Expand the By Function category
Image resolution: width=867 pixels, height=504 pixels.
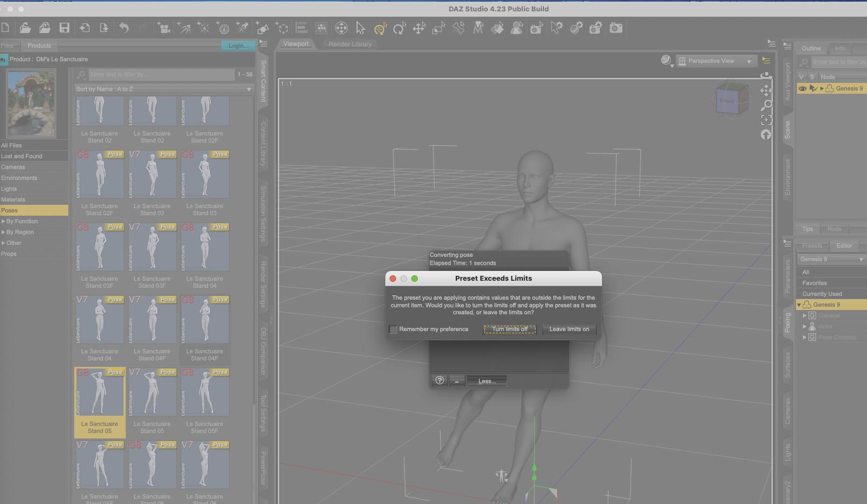[x=3, y=221]
